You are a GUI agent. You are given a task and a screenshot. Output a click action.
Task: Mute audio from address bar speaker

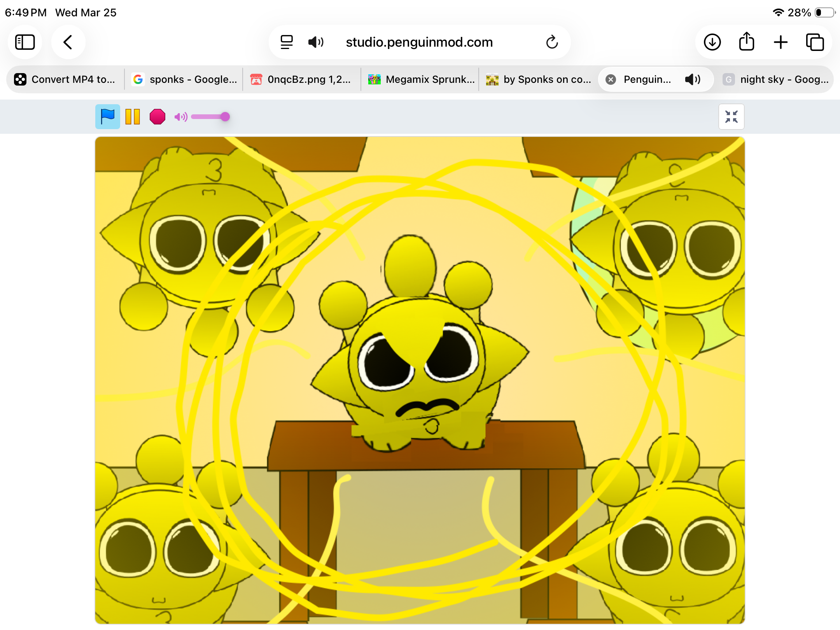(315, 42)
